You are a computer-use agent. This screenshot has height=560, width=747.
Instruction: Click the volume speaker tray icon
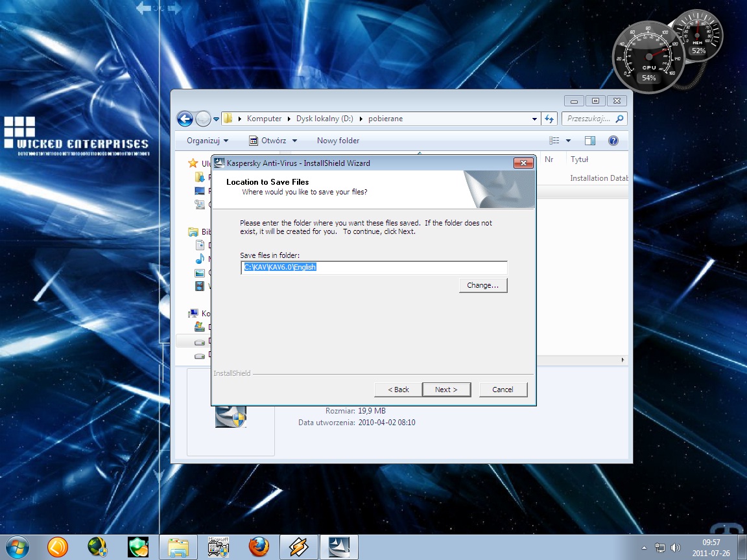click(676, 548)
